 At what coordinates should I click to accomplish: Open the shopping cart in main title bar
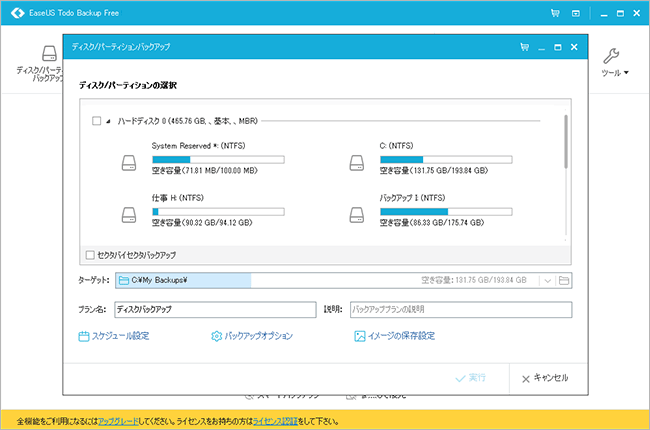click(x=555, y=13)
